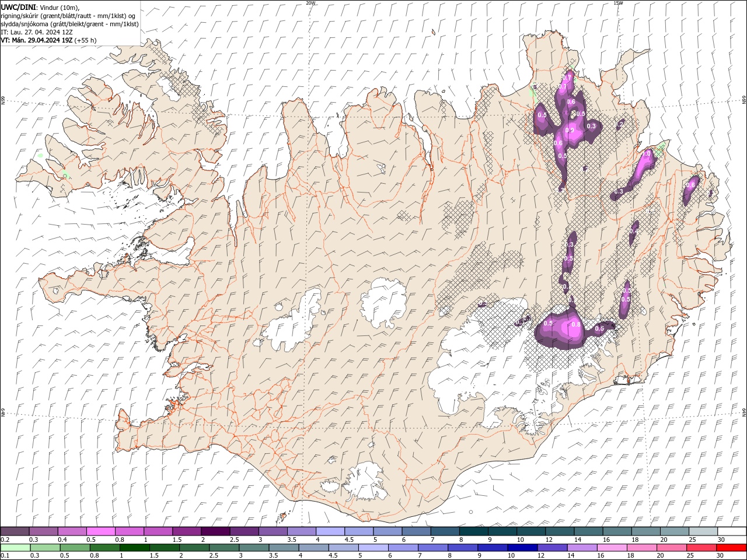747x560 pixels.
Task: Pick the lower legend swatch labeled 4
Action: coord(313,548)
